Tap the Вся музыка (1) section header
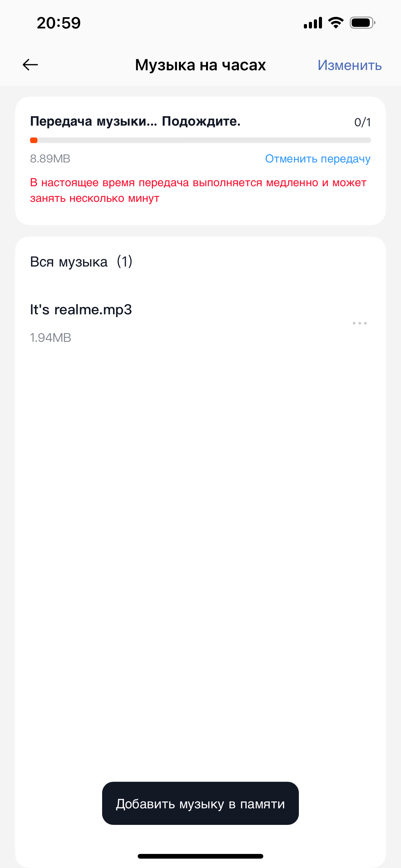The image size is (401, 868). coord(81,262)
